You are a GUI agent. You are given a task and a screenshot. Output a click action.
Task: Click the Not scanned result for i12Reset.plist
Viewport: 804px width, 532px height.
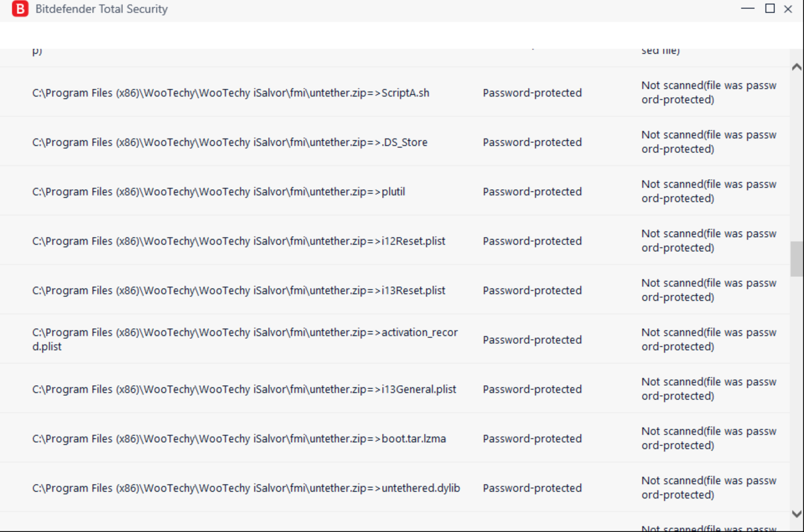[x=709, y=241]
